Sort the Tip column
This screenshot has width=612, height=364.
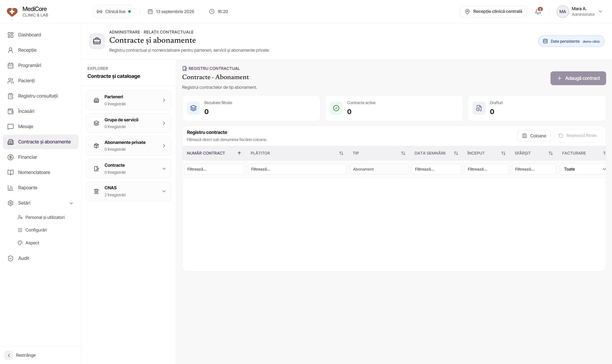(403, 153)
